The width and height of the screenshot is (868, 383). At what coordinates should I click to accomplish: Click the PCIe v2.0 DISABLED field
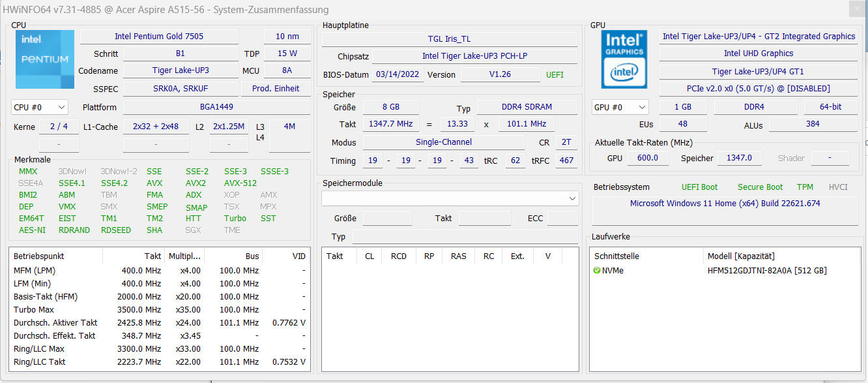759,89
